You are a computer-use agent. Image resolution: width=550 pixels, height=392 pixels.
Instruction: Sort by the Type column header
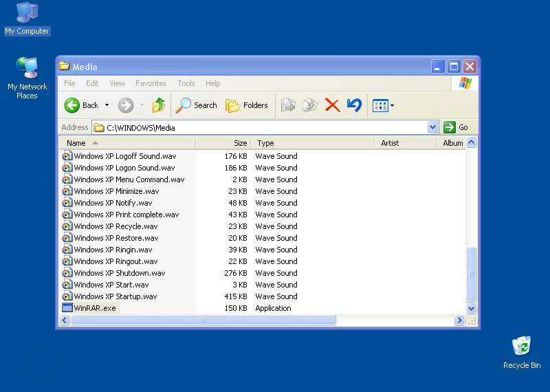(x=313, y=143)
